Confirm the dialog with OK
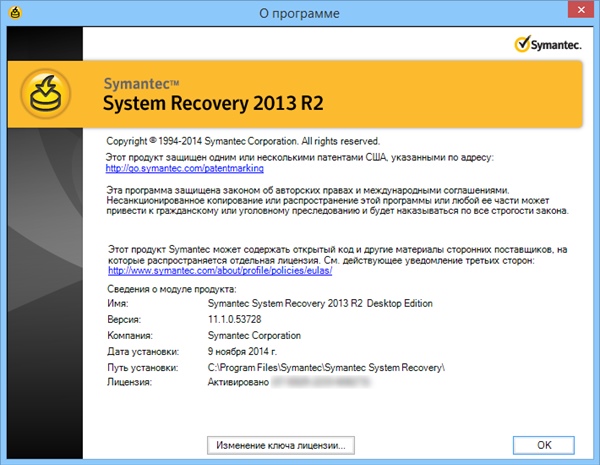600x465 pixels. 544,443
